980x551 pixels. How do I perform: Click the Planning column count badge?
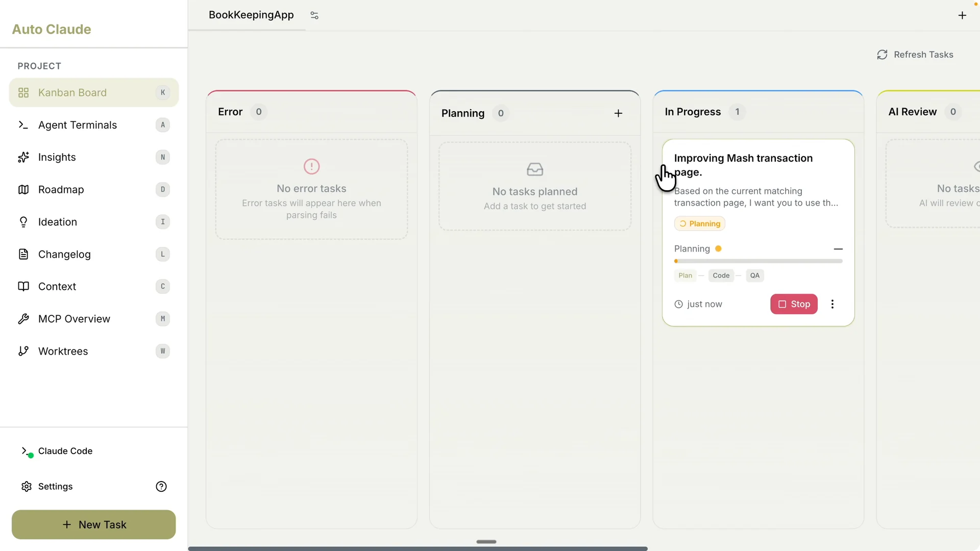point(501,113)
